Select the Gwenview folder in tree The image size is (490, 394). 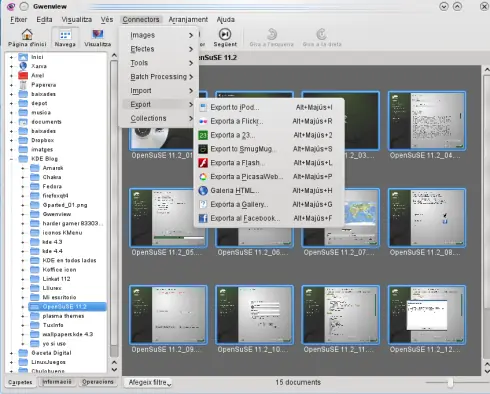pyautogui.click(x=57, y=214)
